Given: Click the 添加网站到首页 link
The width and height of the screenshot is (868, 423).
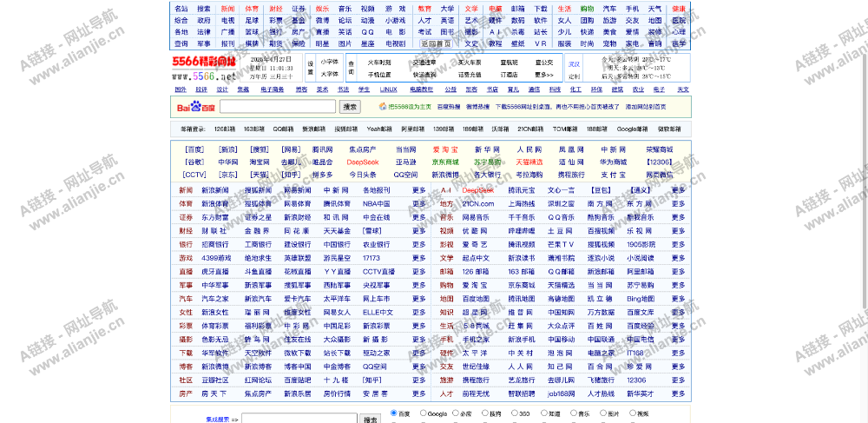Looking at the screenshot, I should 646,106.
